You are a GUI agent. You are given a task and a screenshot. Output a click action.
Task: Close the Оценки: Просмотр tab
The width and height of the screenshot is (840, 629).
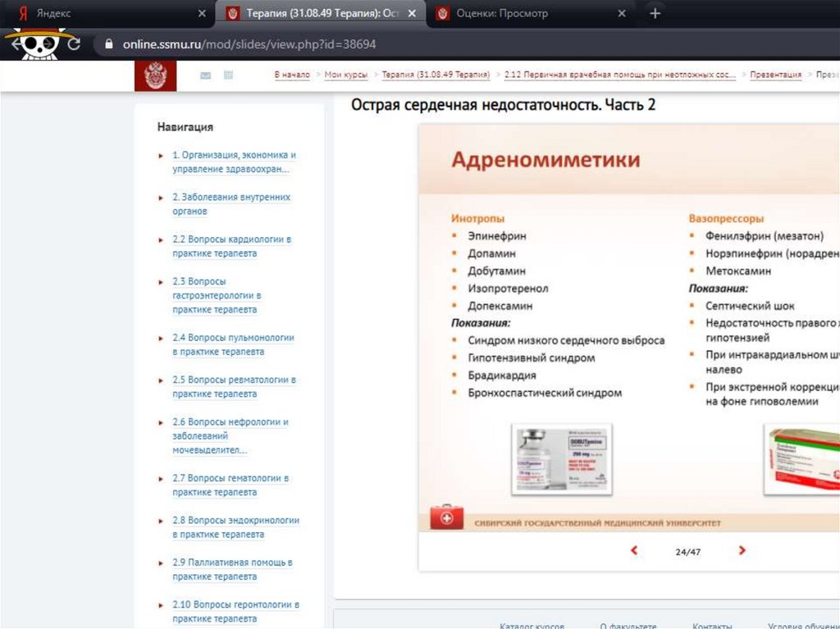click(x=622, y=13)
